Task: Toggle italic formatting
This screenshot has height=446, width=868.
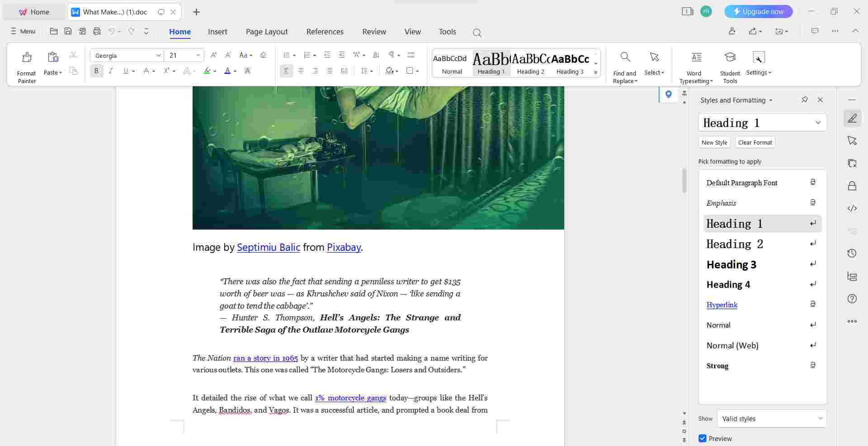Action: [111, 71]
